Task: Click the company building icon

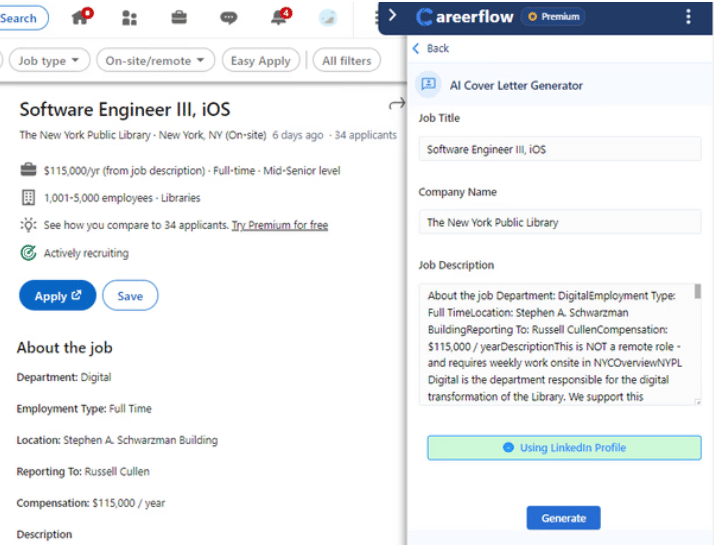Action: click(x=28, y=198)
